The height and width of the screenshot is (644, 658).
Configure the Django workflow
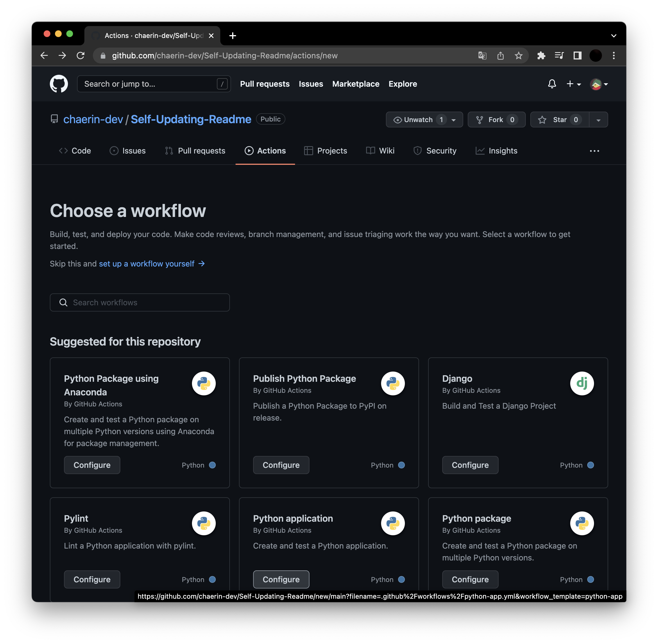click(470, 465)
